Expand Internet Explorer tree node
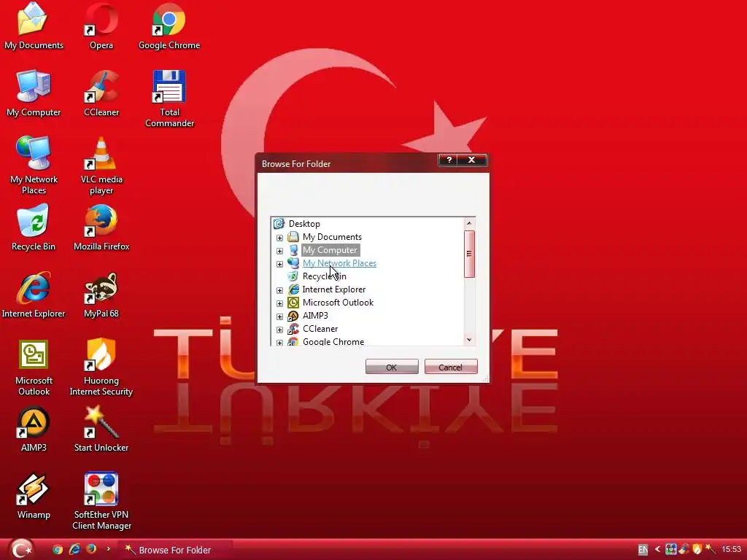The image size is (747, 560). [x=279, y=290]
